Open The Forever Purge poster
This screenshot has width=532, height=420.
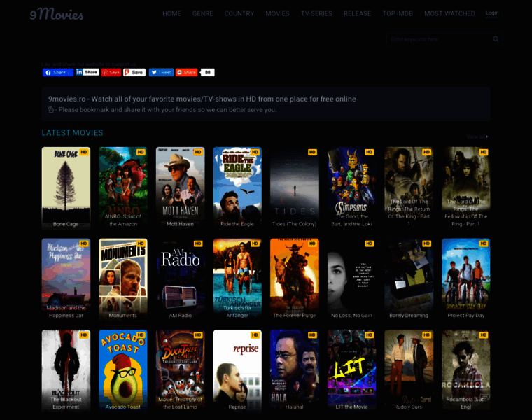tap(295, 279)
